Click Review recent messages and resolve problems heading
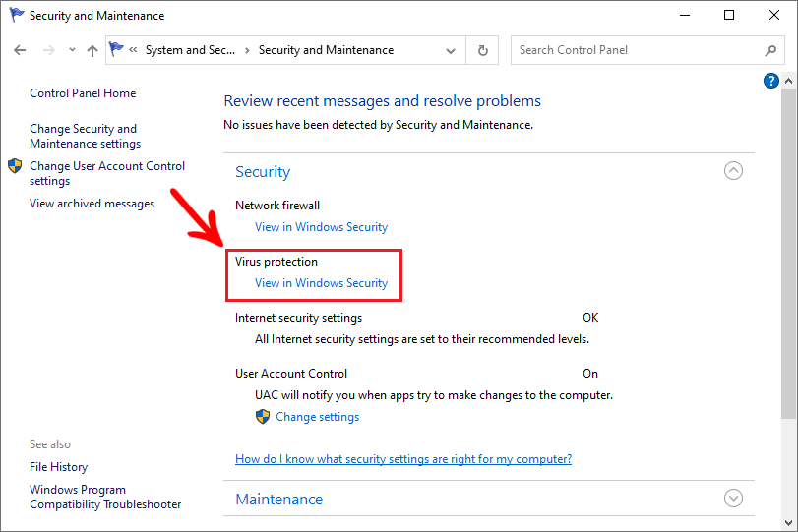The width and height of the screenshot is (798, 532). (382, 101)
